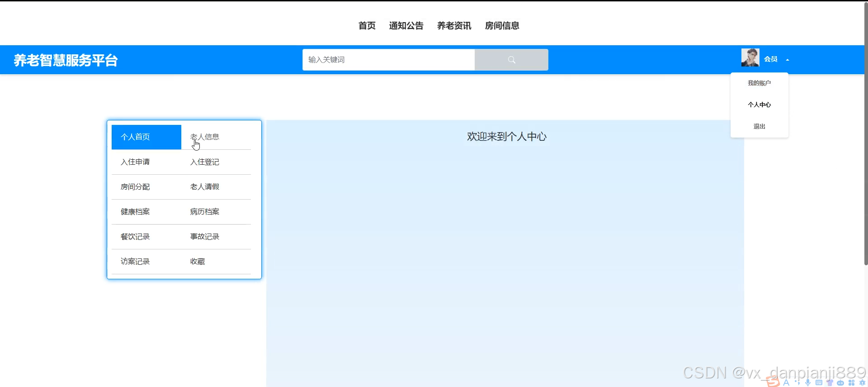Viewport: 868px width, 387px height.
Task: Open 事故记录 in the sidebar
Action: 216,236
